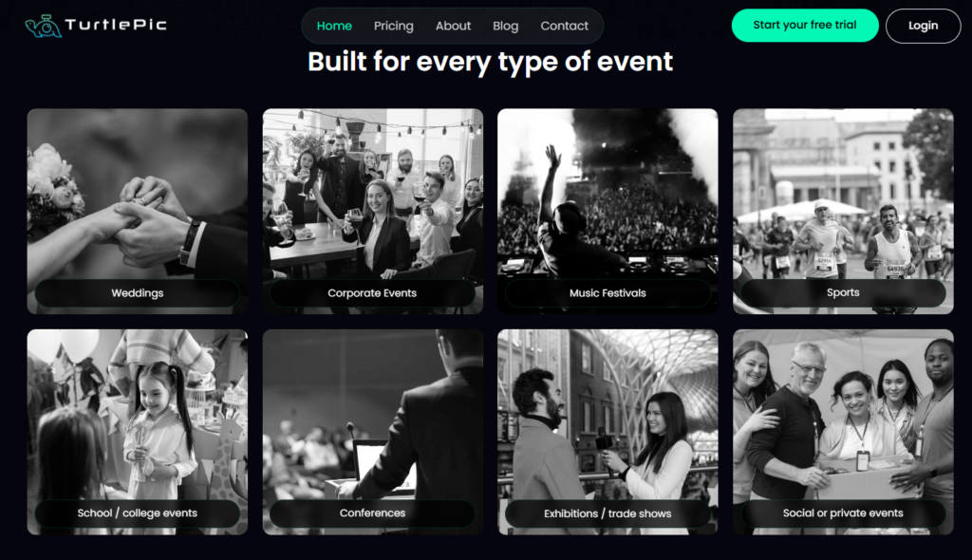
Task: Choose the Sports label pill
Action: (x=843, y=292)
